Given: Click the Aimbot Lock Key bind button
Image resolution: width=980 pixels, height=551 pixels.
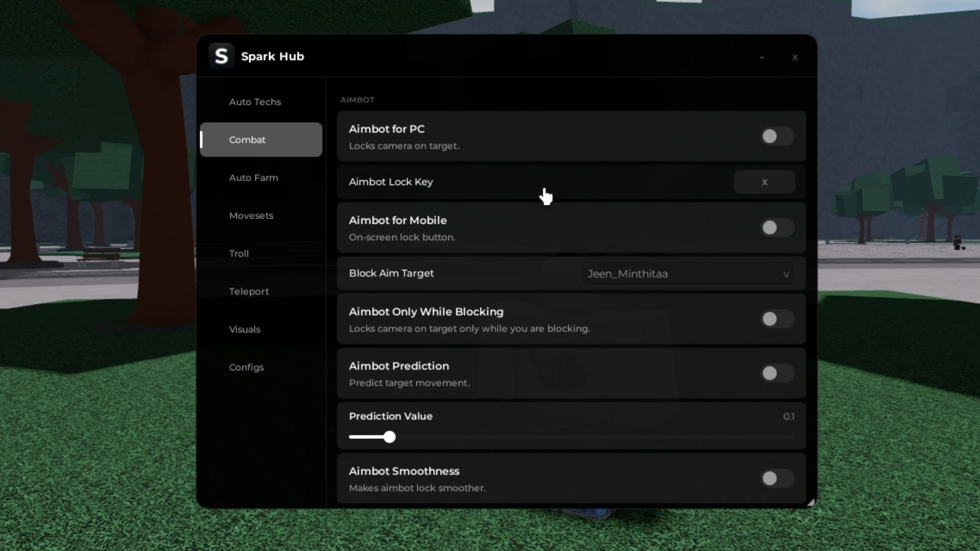Looking at the screenshot, I should pos(764,182).
